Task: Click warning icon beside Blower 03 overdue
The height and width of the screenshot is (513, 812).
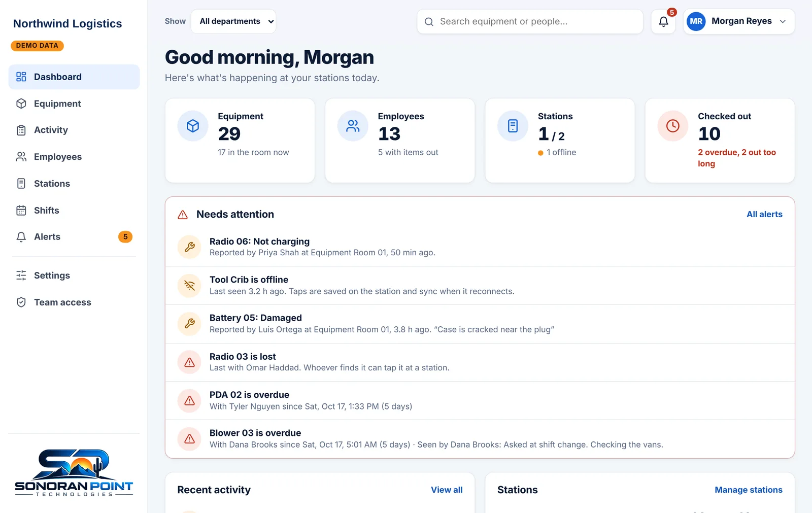Action: coord(189,438)
